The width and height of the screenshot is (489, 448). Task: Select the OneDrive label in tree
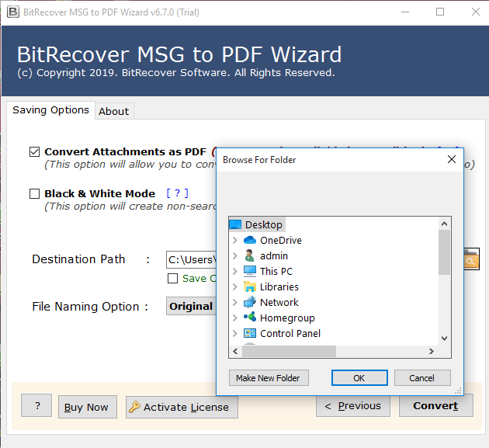(x=281, y=240)
